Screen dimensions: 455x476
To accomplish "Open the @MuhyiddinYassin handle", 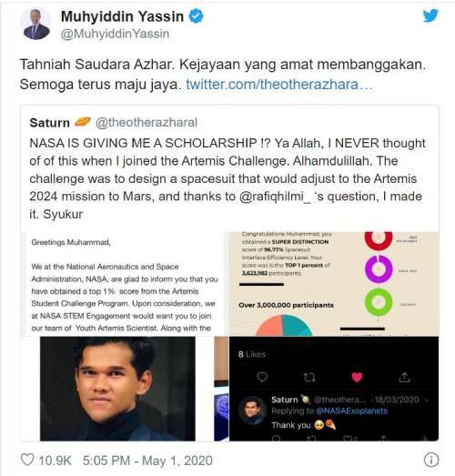I will [115, 34].
